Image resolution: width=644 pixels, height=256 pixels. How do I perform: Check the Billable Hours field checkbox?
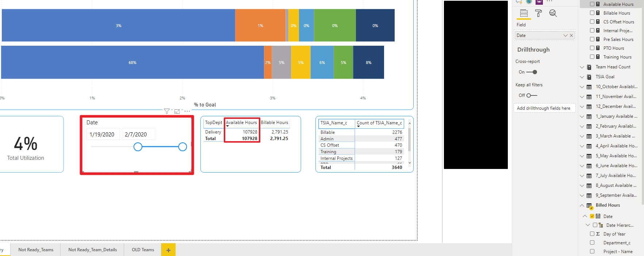(592, 13)
